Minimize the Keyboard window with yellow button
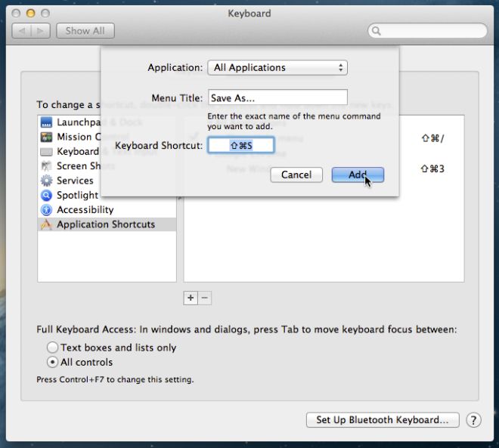Image resolution: width=499 pixels, height=448 pixels. point(30,14)
